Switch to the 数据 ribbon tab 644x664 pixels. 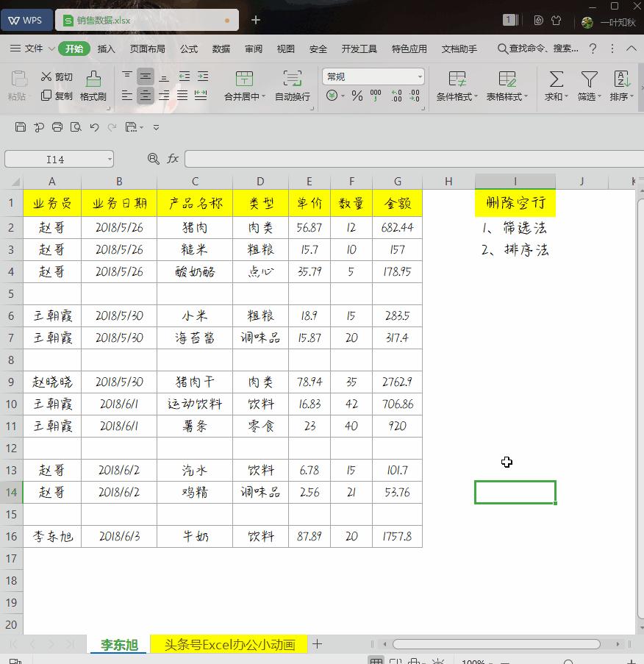[x=220, y=49]
